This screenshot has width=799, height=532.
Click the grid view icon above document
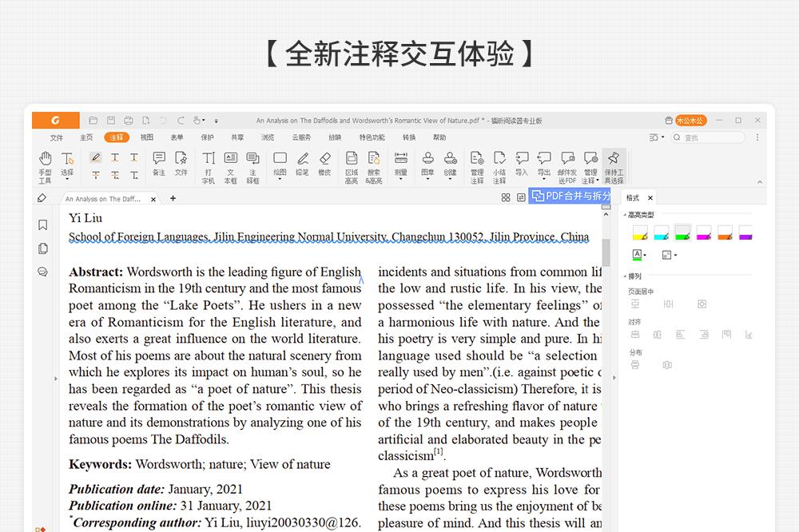(x=506, y=197)
